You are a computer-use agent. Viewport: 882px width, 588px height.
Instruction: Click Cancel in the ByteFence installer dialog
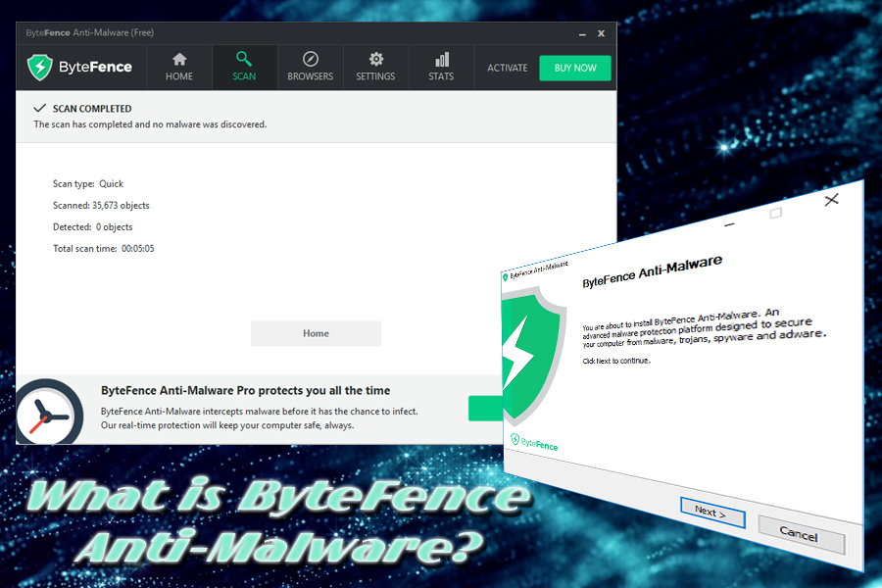(x=800, y=533)
